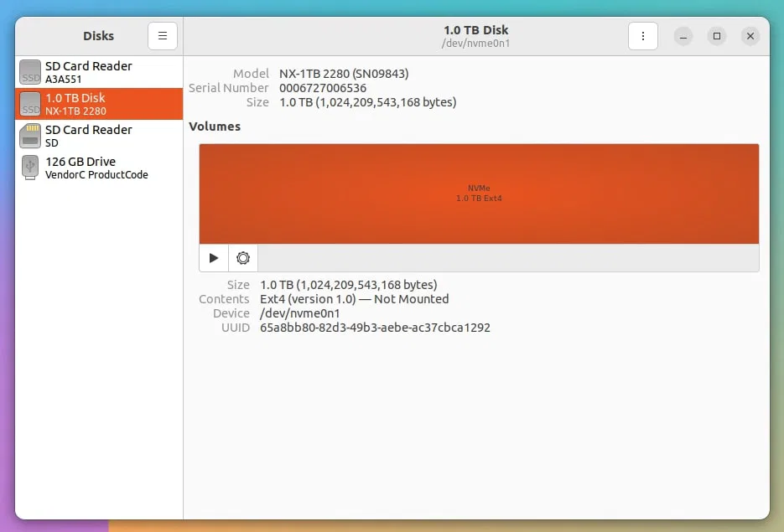Open the Disks application hamburger menu
This screenshot has width=784, height=532.
coord(163,36)
